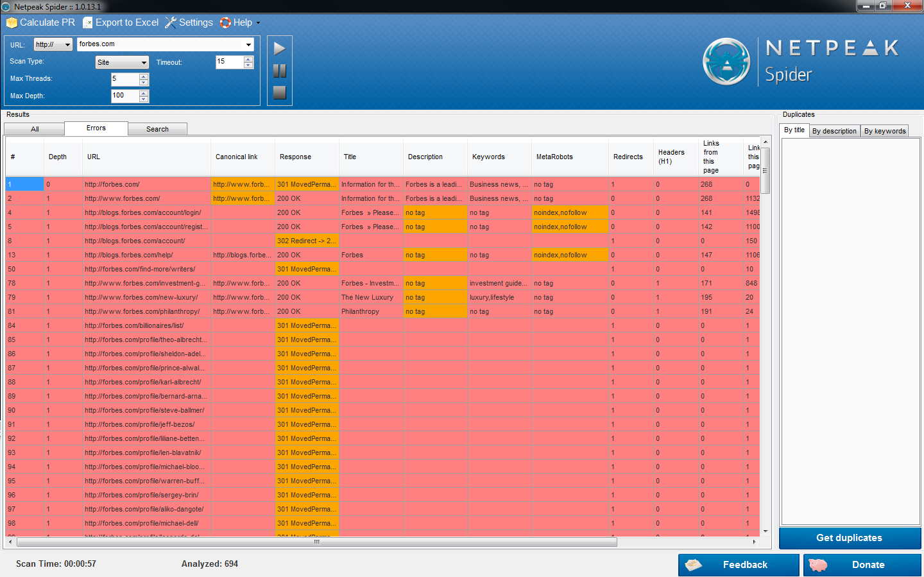
Task: Click 'The New Luxury' title cell
Action: (371, 297)
